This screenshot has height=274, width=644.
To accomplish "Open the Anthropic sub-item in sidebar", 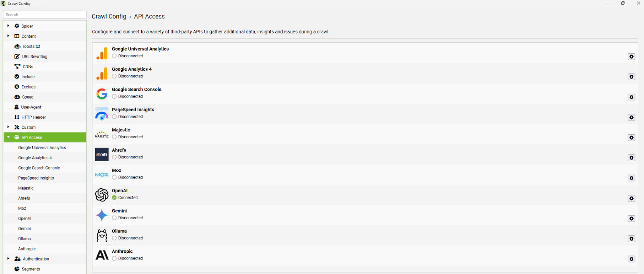I will coord(27,249).
